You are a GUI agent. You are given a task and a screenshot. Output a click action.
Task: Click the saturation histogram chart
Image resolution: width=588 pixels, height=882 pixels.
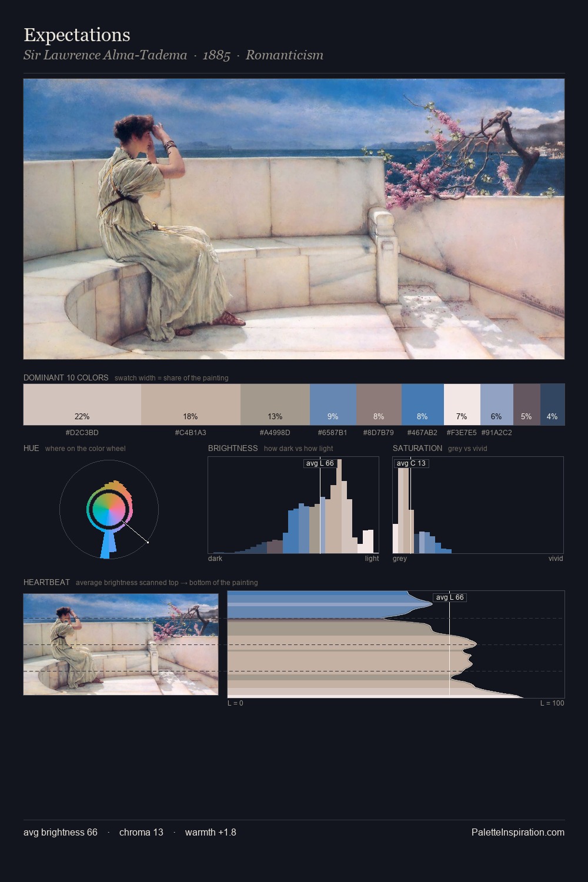tap(478, 505)
